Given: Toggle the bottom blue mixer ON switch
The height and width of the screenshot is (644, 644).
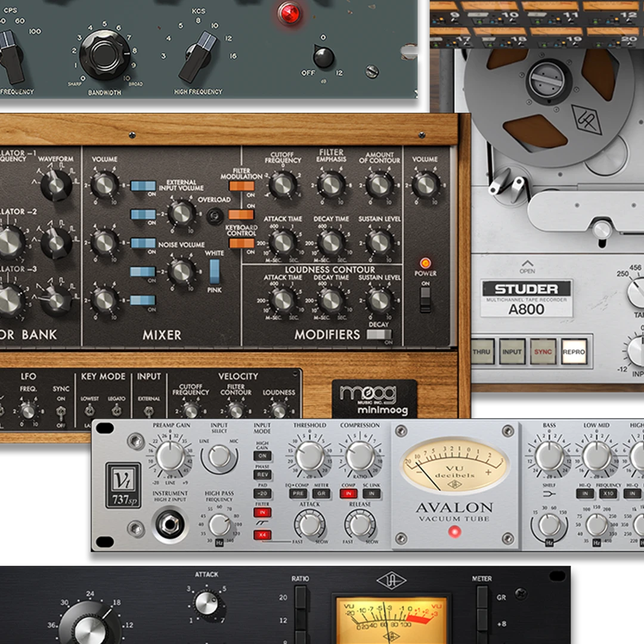Looking at the screenshot, I should (x=143, y=300).
